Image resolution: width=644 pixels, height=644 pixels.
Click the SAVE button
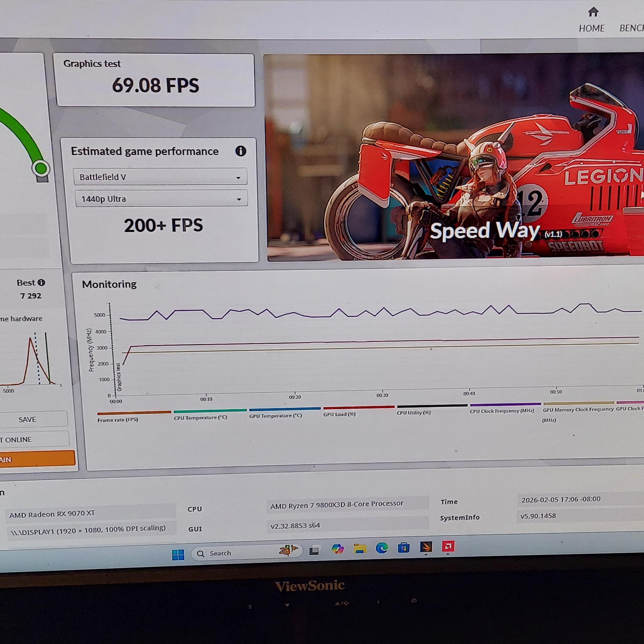tap(33, 419)
